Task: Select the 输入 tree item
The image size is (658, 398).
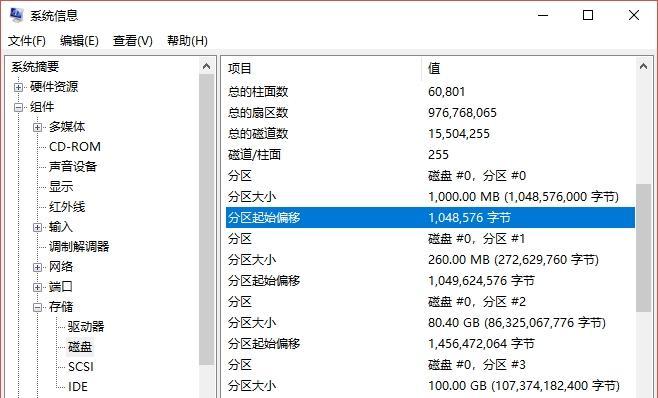Action: point(61,227)
